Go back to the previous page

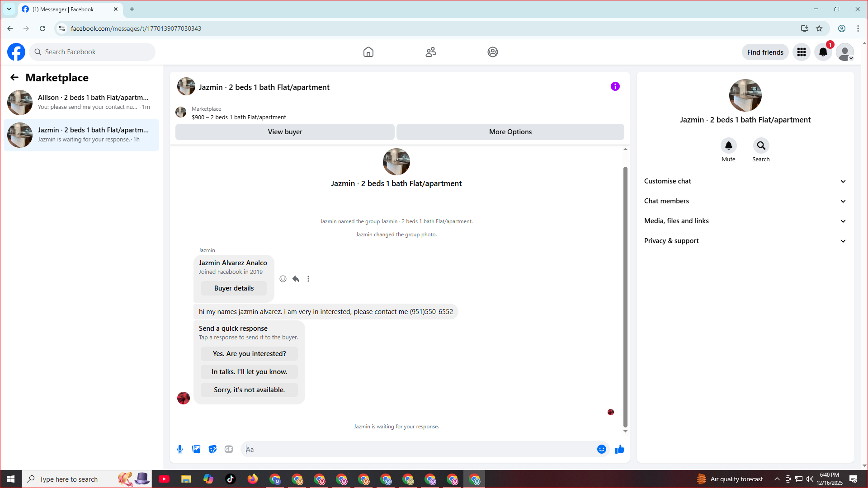(10, 28)
